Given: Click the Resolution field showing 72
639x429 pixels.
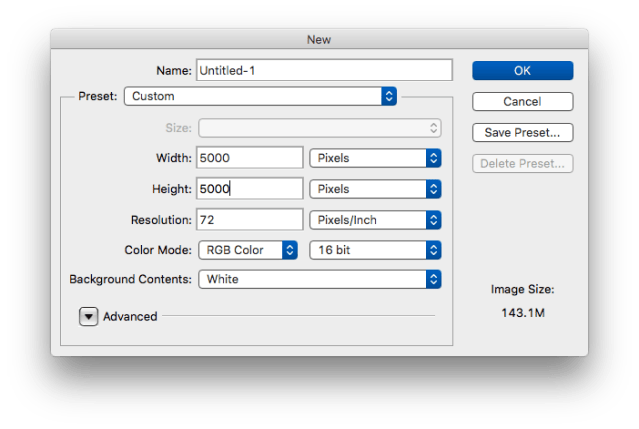Looking at the screenshot, I should pos(250,219).
